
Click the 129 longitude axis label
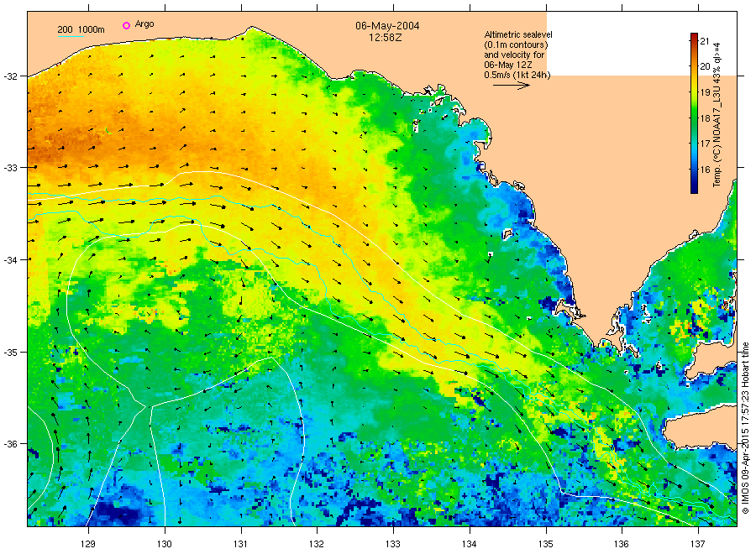(88, 544)
